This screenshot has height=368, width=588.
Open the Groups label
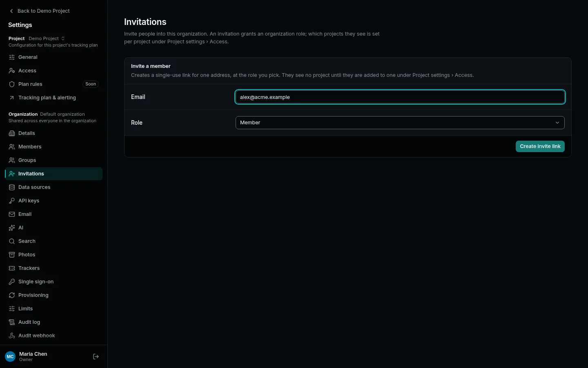pos(27,160)
